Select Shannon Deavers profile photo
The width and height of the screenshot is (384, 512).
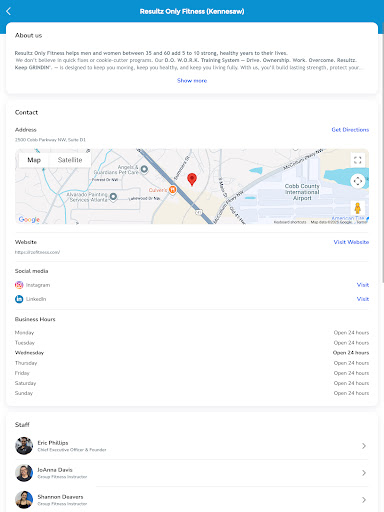click(24, 500)
